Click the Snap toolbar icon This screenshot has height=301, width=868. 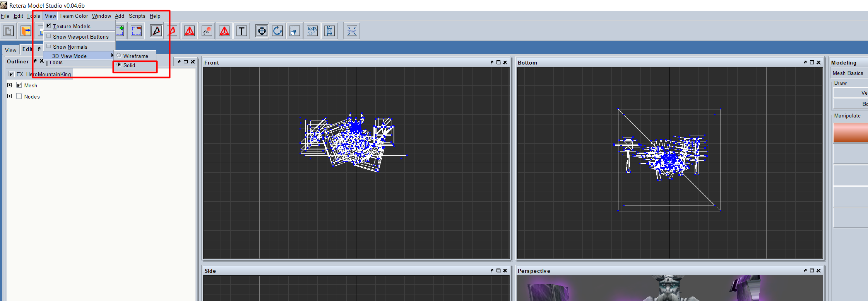352,31
